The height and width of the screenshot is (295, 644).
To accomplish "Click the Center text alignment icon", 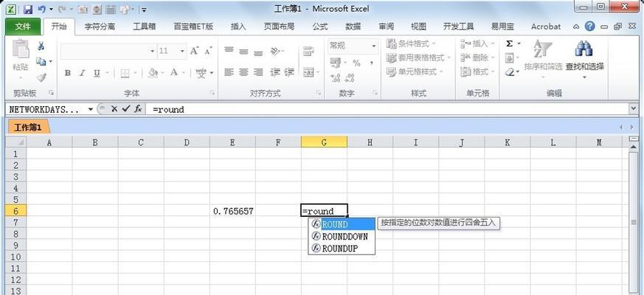I will pos(243,72).
